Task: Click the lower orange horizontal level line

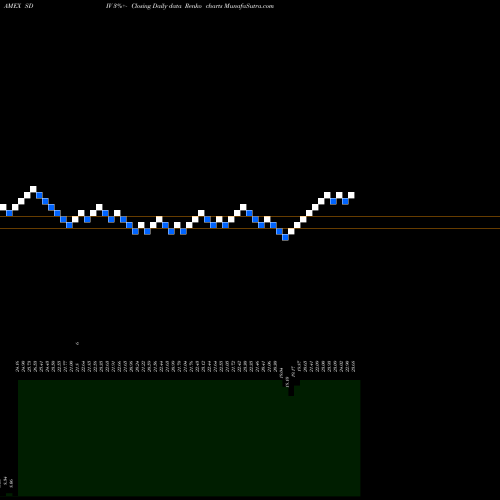Action: 250,228
